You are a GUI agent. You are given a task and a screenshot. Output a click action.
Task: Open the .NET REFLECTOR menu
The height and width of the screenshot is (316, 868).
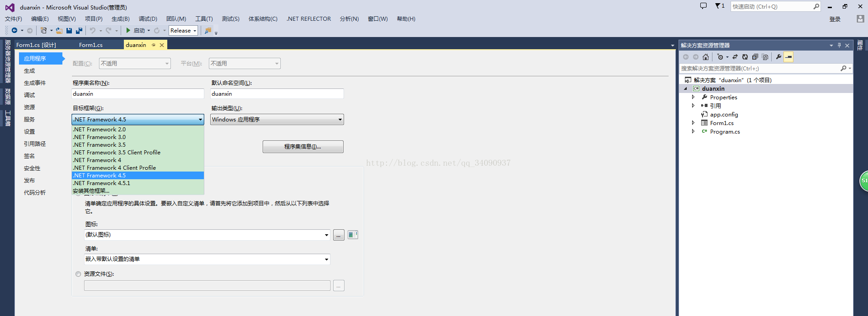(x=309, y=19)
